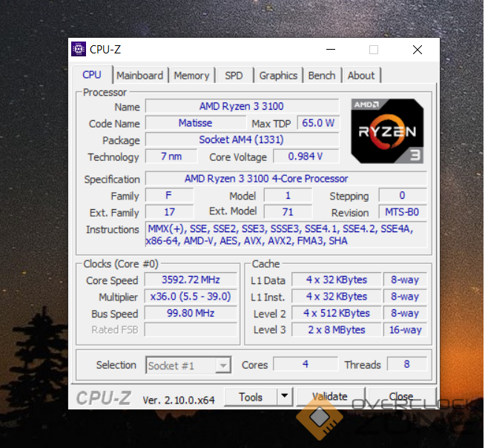This screenshot has height=448, width=485.
Task: Click the Level 3 16-way value
Action: coord(405,330)
